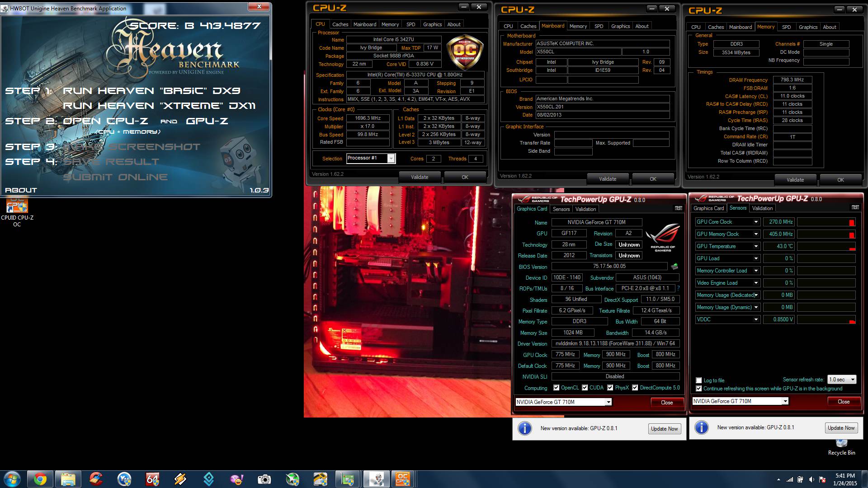Open Memory Controller Load sensor dropdown

point(755,271)
